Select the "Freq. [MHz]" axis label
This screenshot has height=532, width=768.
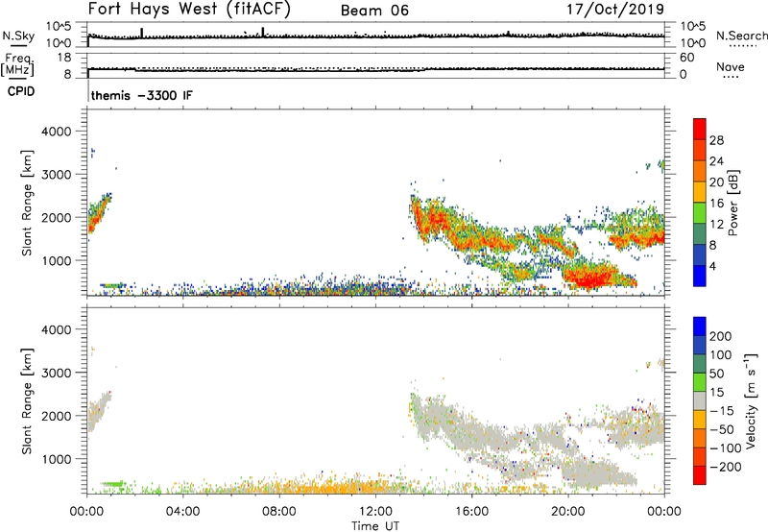point(17,64)
